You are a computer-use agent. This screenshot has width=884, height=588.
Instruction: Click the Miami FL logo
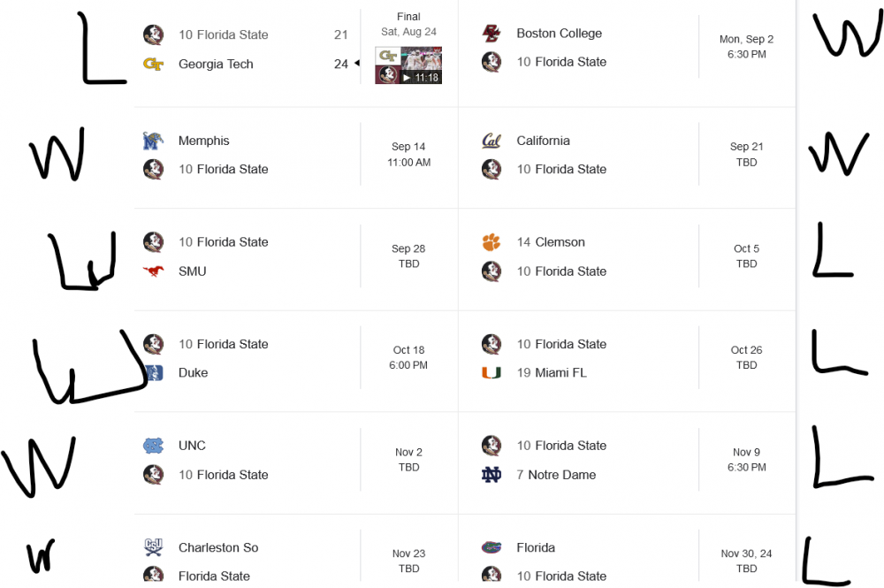(492, 373)
